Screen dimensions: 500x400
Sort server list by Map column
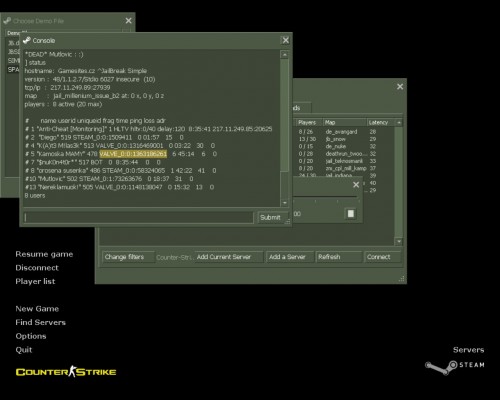[345, 122]
